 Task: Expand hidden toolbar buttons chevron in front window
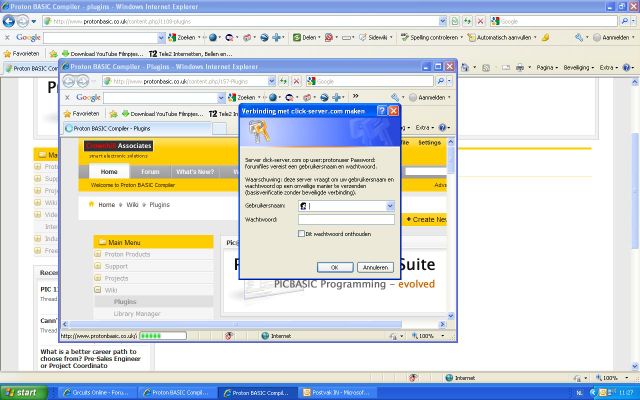pos(356,96)
